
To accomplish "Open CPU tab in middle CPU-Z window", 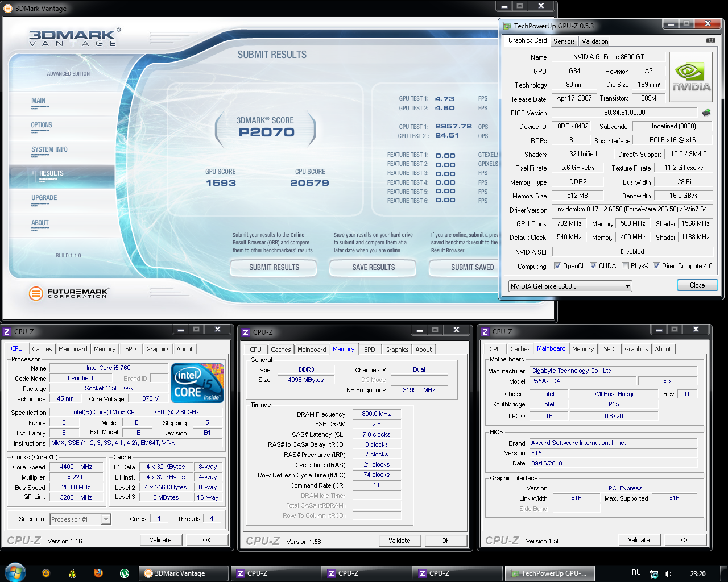I will tap(256, 350).
